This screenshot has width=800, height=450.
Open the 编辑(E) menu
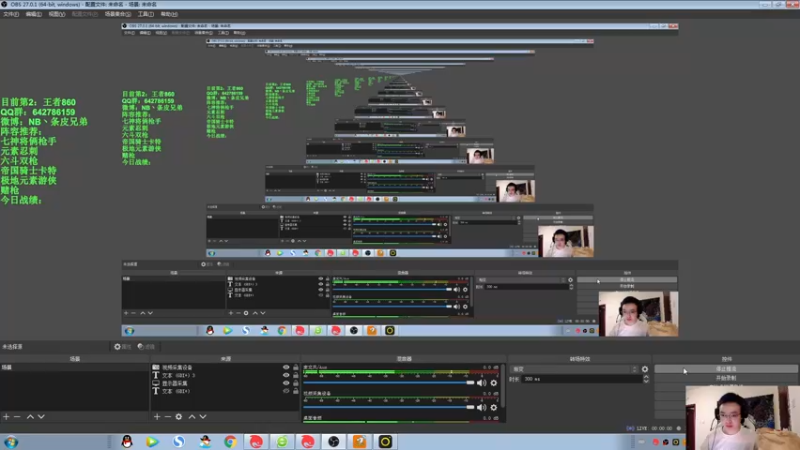click(x=34, y=14)
